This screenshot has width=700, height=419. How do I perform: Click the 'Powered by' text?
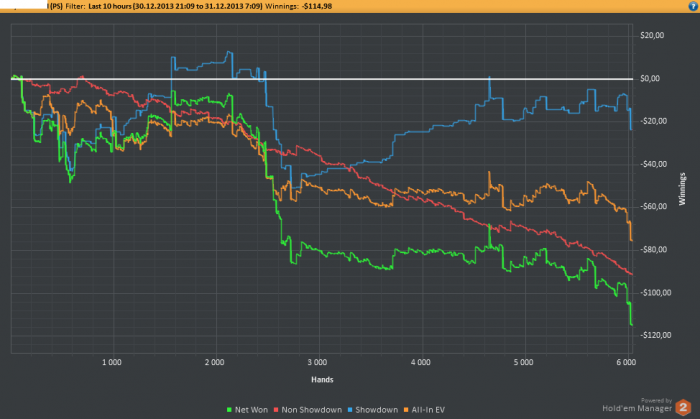[656, 401]
